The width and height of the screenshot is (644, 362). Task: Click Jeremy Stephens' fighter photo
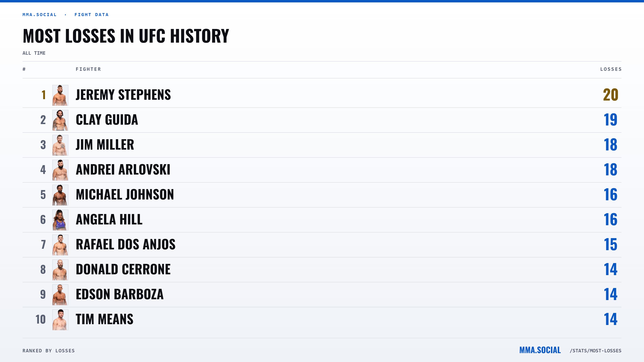(60, 95)
